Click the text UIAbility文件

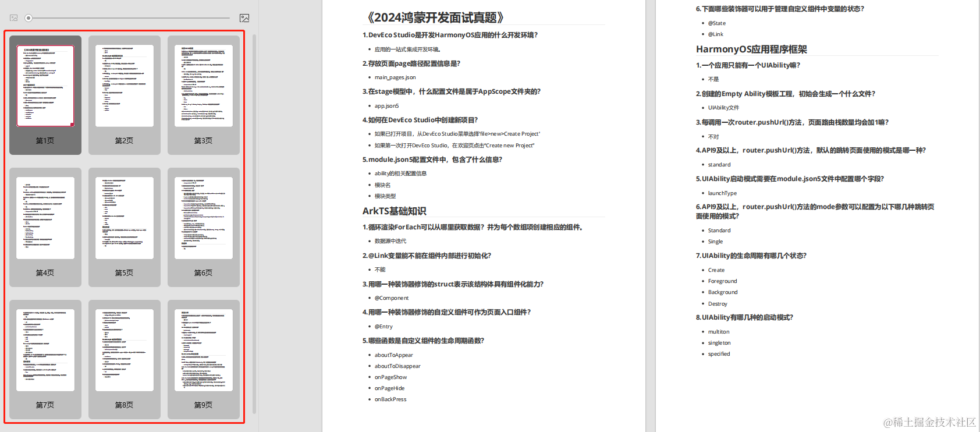pyautogui.click(x=723, y=108)
